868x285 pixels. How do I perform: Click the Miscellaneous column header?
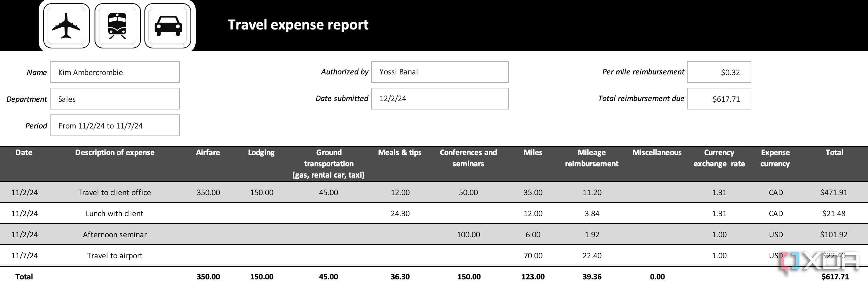point(657,152)
